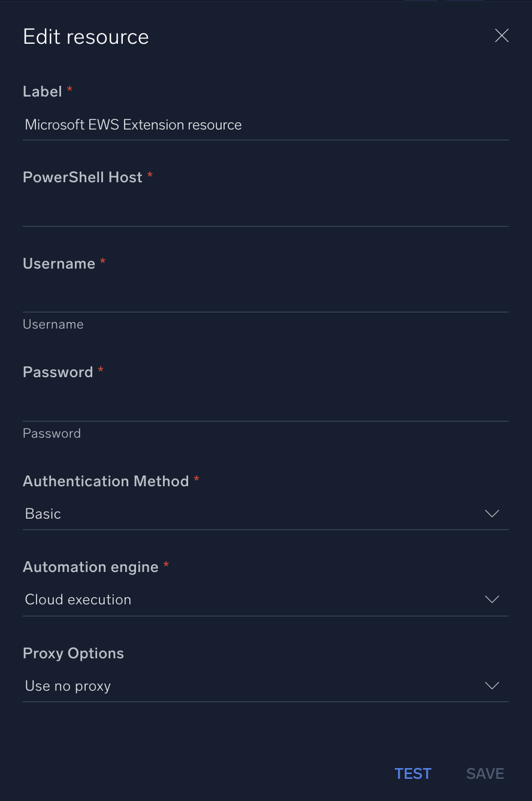Click the Edit resource dialog title
The width and height of the screenshot is (532, 801).
click(86, 37)
